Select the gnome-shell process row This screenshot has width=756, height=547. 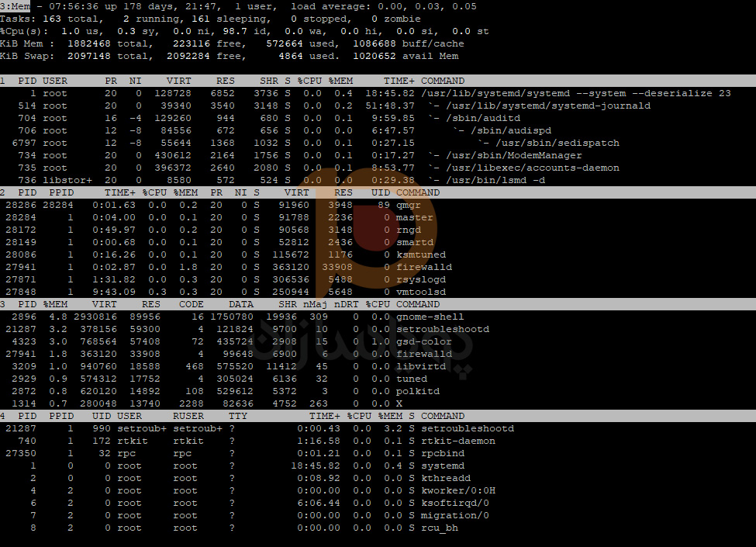coord(233,317)
